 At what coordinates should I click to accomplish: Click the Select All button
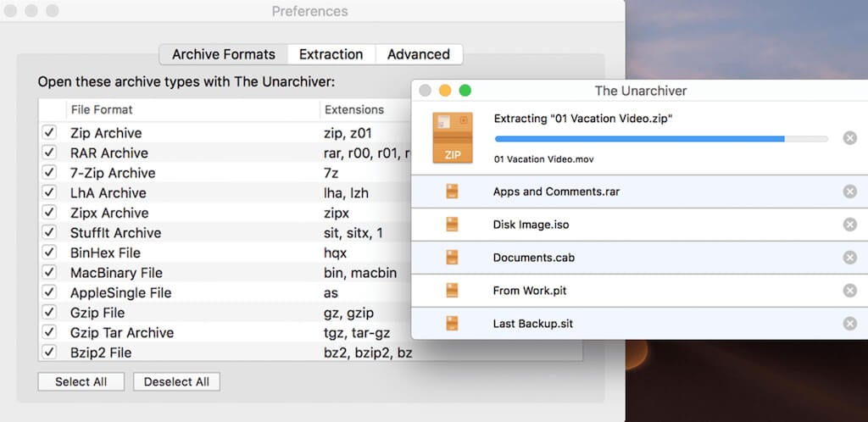tap(81, 381)
